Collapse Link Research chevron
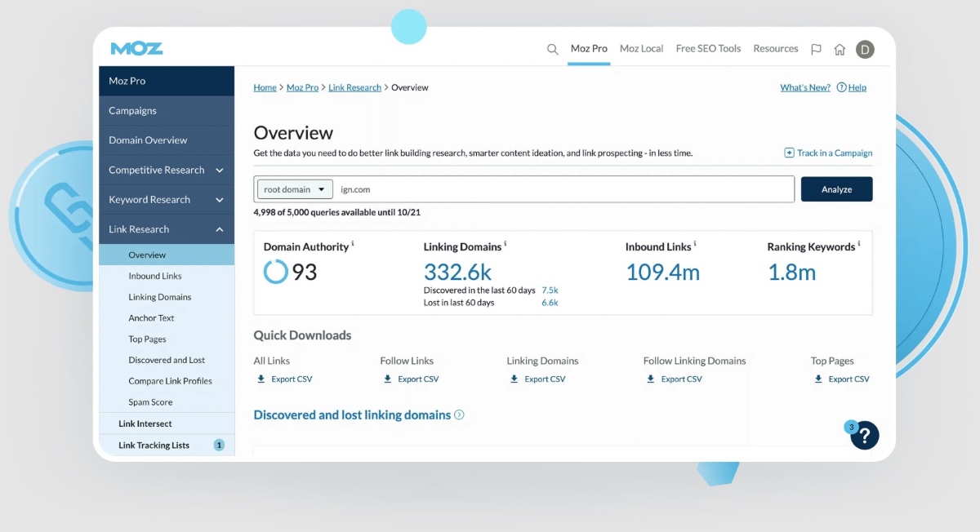Viewport: 980px width, 532px height. point(219,229)
